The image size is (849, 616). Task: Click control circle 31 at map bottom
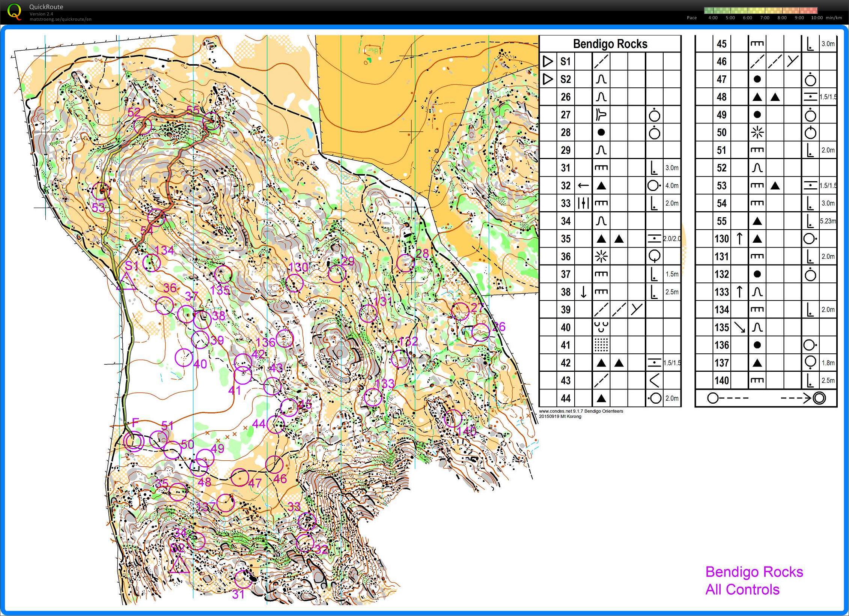243,580
